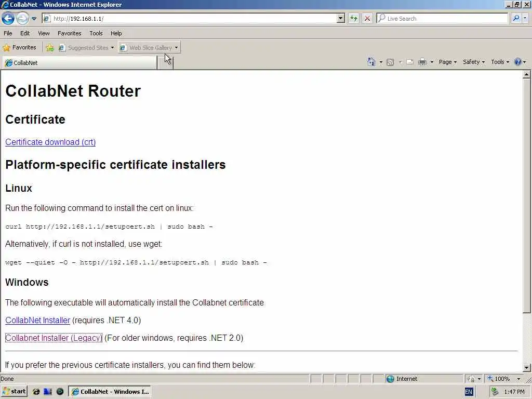Open the Tools menu in menu bar
Image resolution: width=532 pixels, height=399 pixels.
tap(96, 33)
